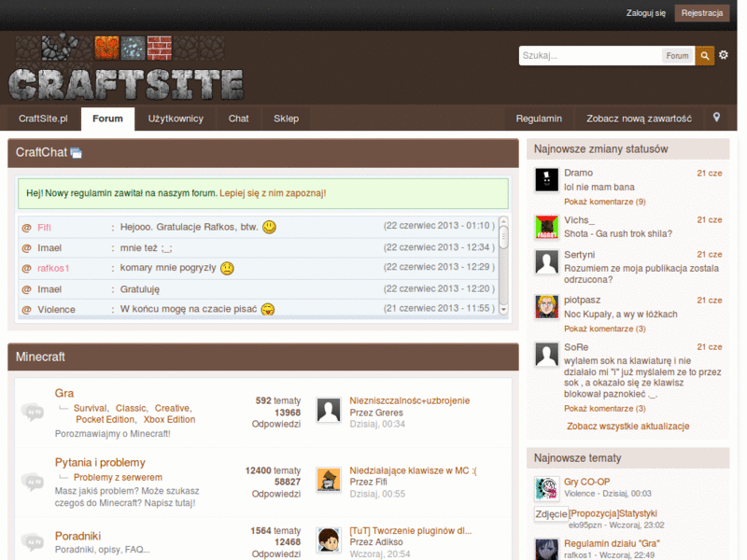Open [Propozycja]Statystyki topic
The image size is (747, 560).
pos(613,513)
